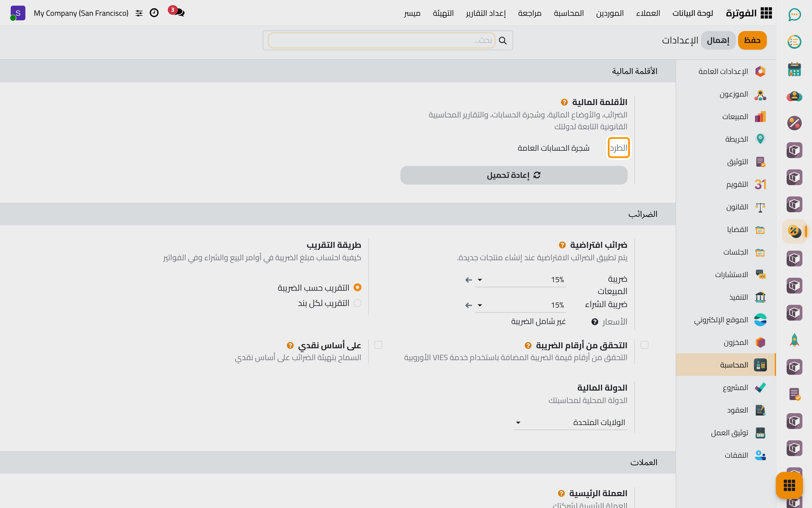Click help icon next to الأقلمة المالية

(x=564, y=102)
